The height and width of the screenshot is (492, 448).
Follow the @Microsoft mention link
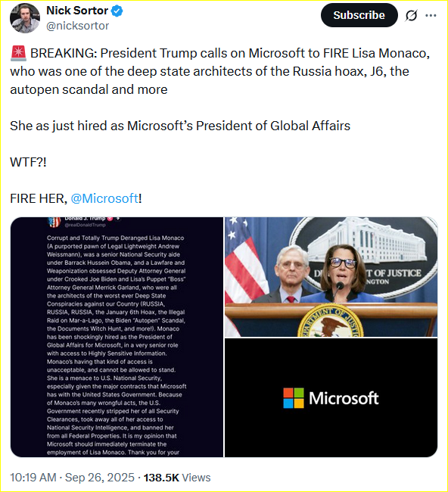click(104, 198)
